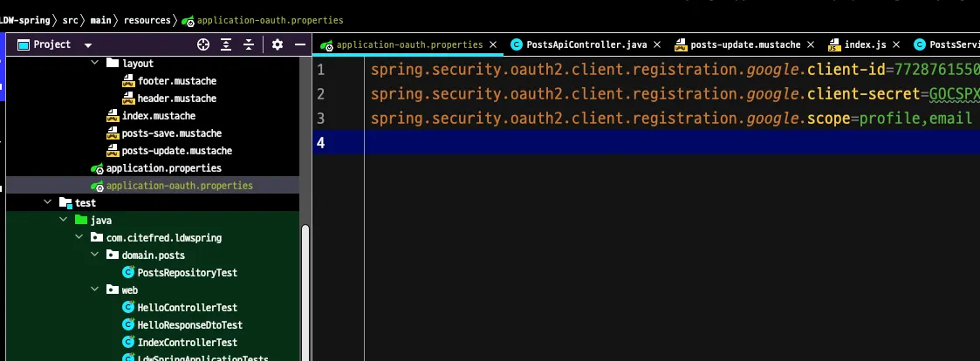Screen dimensions: 980x361
Task: Click the 'Project' panel title
Action: coord(52,44)
